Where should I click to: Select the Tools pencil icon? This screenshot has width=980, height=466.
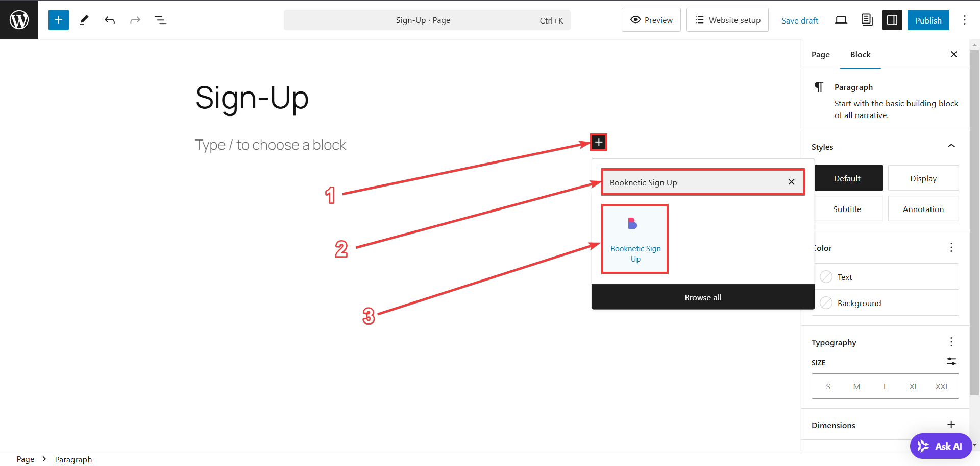point(84,20)
